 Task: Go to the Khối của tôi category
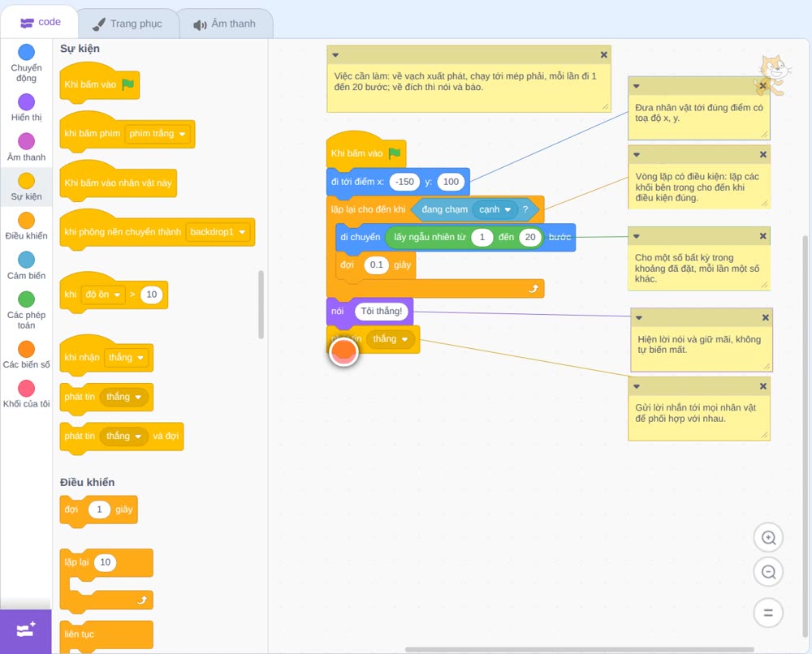tap(26, 394)
